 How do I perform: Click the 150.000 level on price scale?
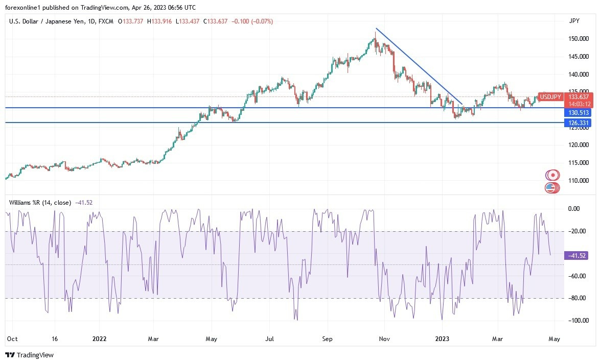(x=577, y=39)
